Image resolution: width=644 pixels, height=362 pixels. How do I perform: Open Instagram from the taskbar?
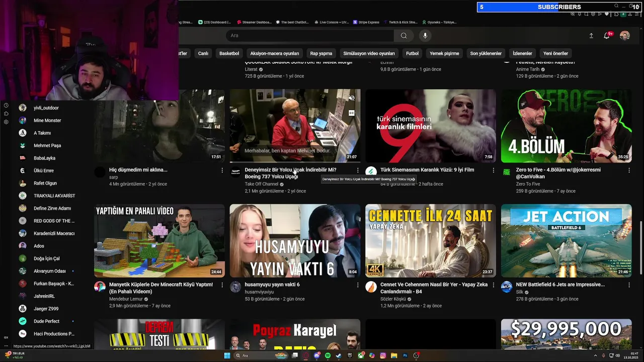coord(383,355)
